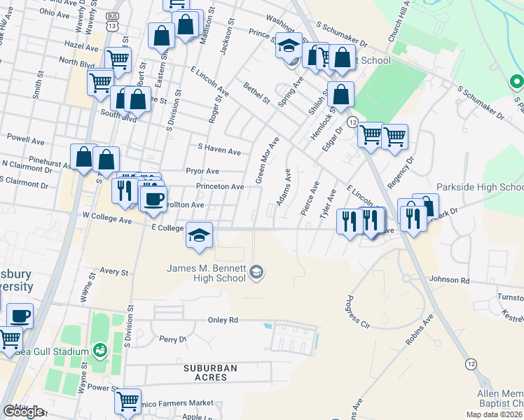Select the shopping cart marker beside Sea Gull Stadium
This screenshot has height=420, width=524.
click(x=9, y=342)
